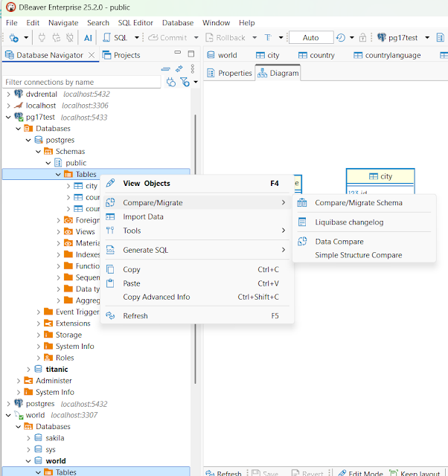Maximize the Database Navigator panel
The height and width of the screenshot is (476, 448).
coord(191,54)
